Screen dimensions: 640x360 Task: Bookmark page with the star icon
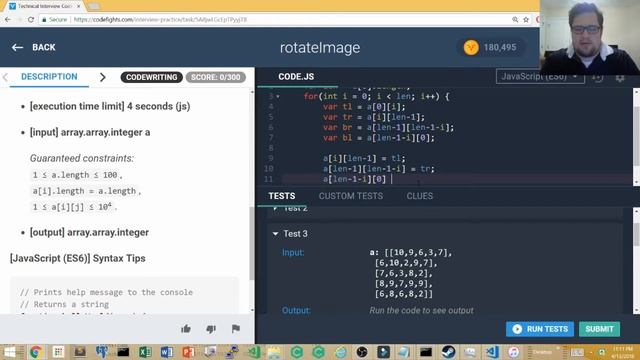click(x=526, y=19)
